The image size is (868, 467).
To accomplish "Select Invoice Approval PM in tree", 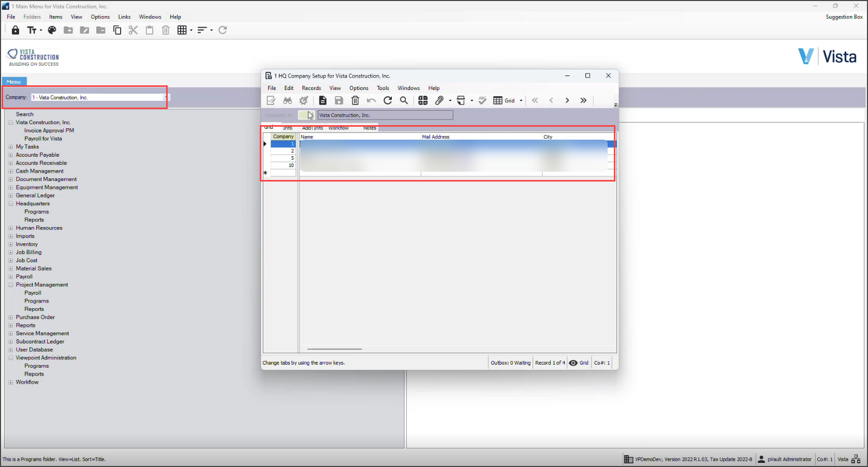I will pyautogui.click(x=49, y=131).
